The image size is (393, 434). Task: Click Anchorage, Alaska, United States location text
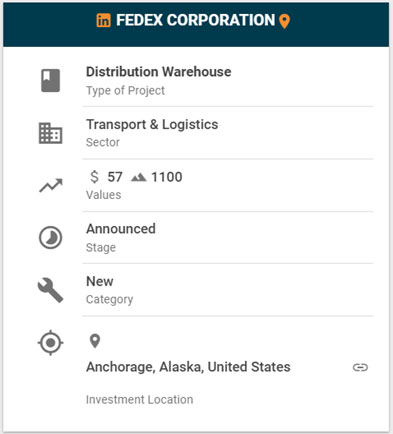click(188, 367)
